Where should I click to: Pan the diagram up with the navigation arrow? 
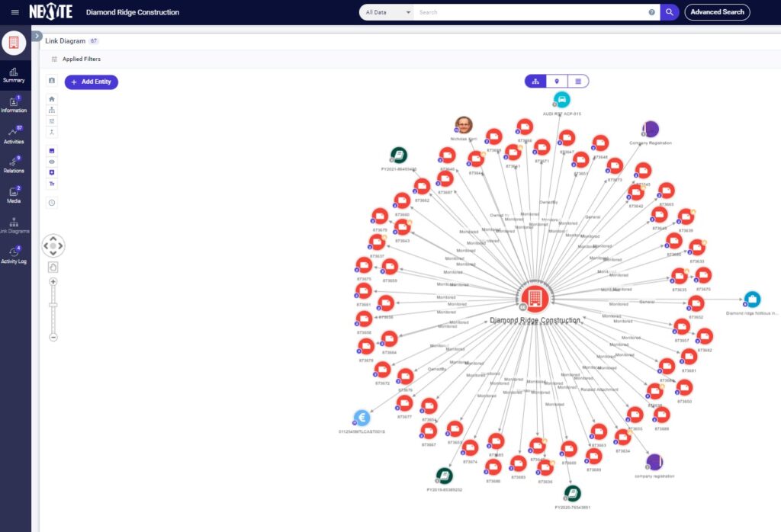53,239
